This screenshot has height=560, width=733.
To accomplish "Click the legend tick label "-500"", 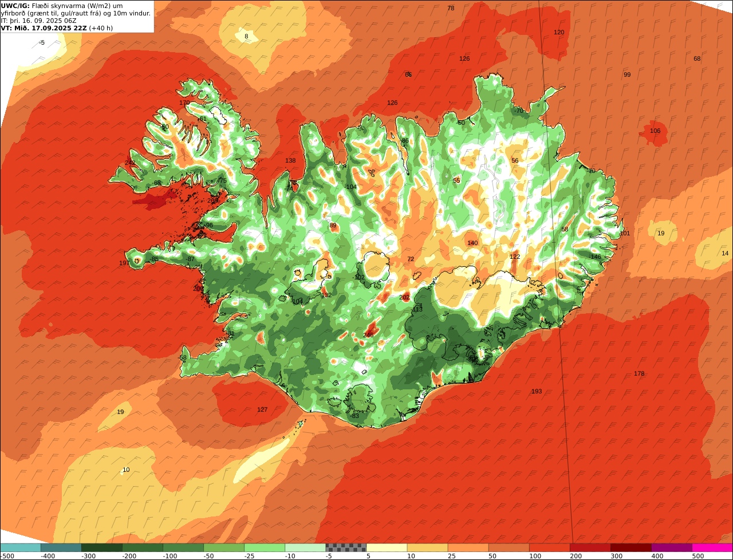I will (x=7, y=556).
